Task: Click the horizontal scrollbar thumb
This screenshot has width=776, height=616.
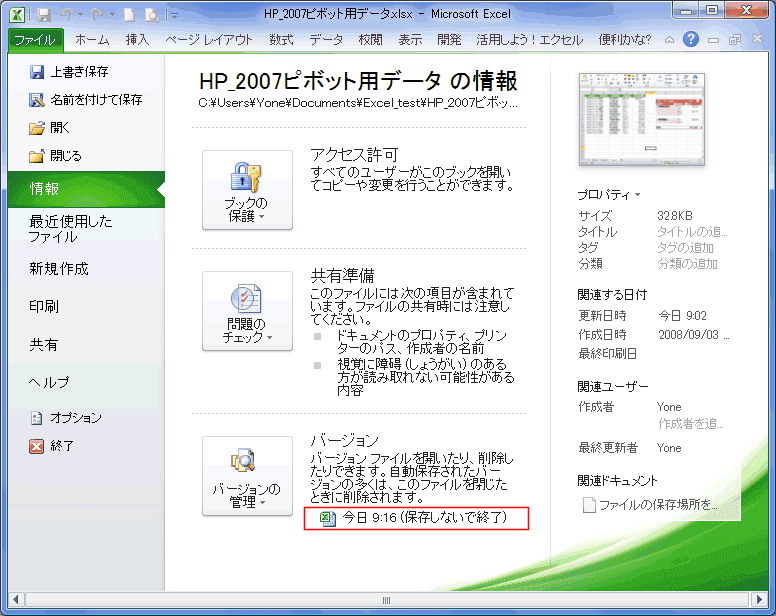Action: pos(387,600)
